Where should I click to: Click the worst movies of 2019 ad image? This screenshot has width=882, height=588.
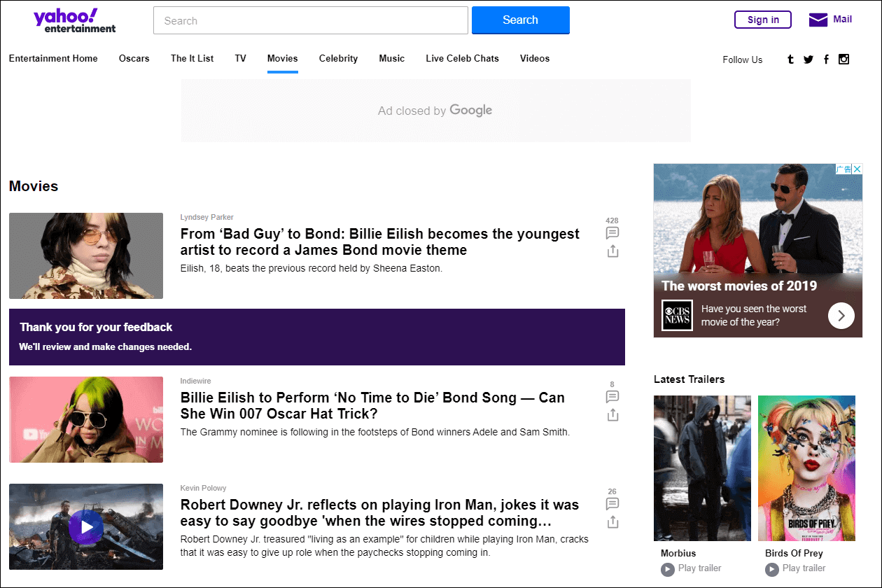tap(758, 219)
